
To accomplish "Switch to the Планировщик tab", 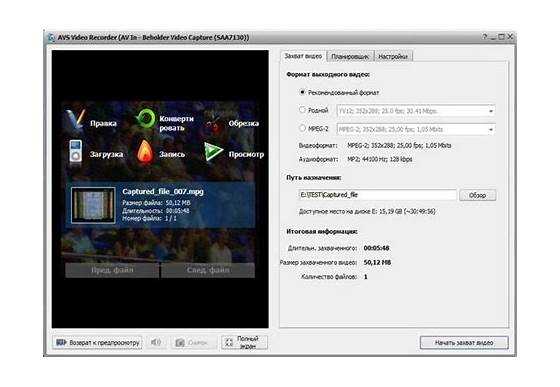I will pos(350,56).
